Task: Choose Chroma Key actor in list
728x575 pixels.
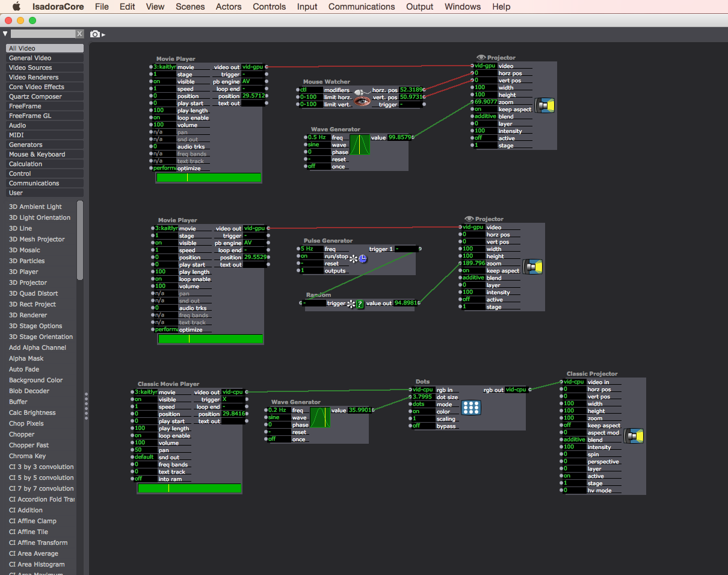Action: point(28,456)
